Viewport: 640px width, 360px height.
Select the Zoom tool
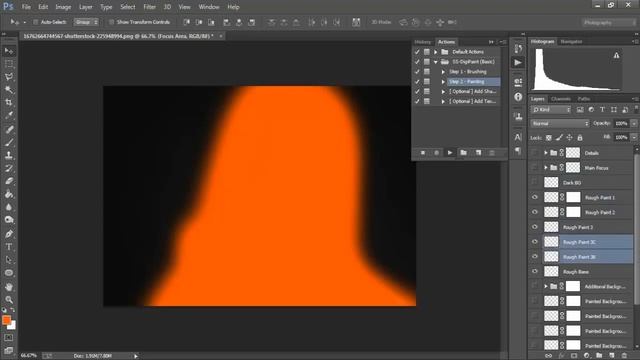[9, 300]
